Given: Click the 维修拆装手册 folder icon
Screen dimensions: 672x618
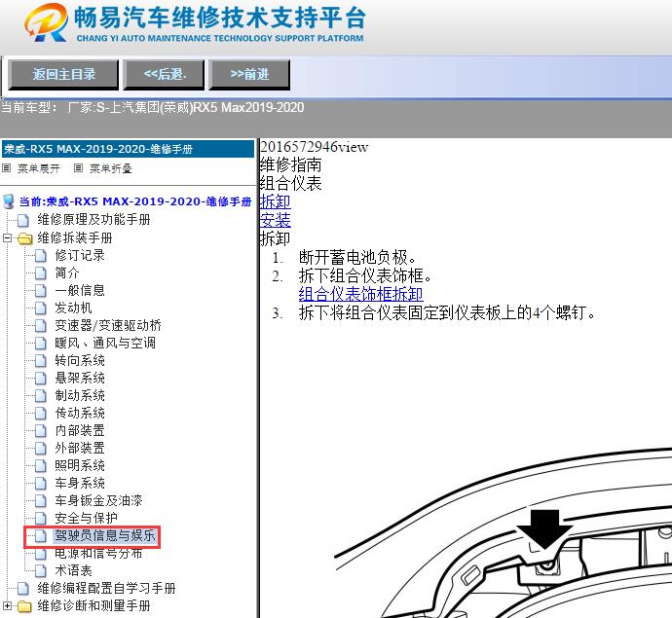Looking at the screenshot, I should pos(25,238).
